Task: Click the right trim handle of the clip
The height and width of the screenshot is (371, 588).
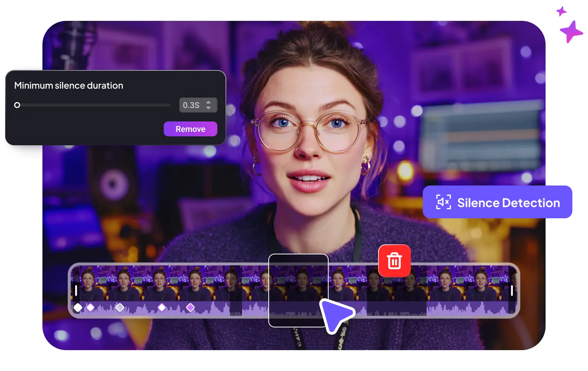Action: point(512,291)
